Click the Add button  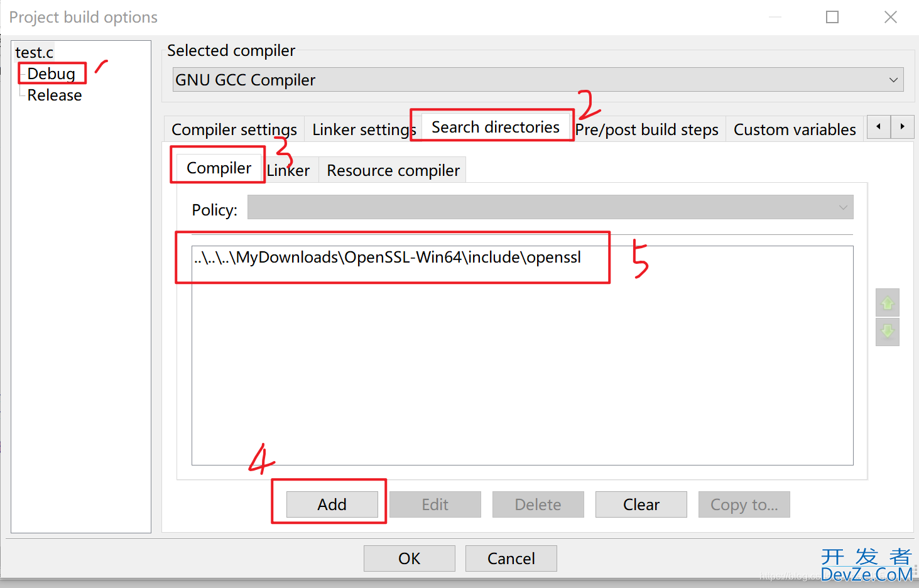pyautogui.click(x=332, y=504)
